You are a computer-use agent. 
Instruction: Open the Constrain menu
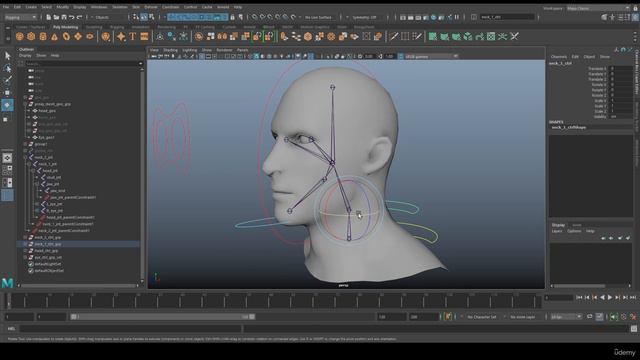click(171, 7)
